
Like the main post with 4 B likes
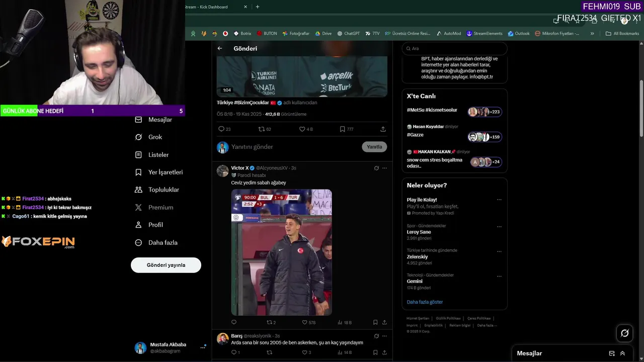coord(306,129)
